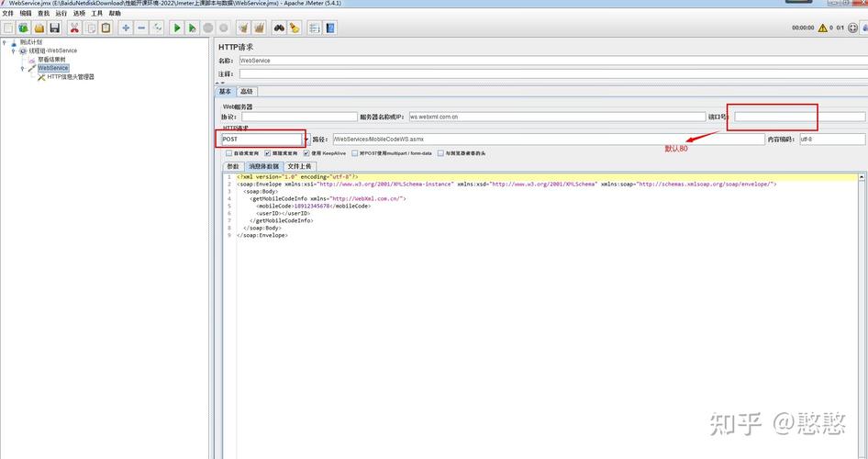The image size is (868, 459).
Task: Click the Stop test icon
Action: 207,28
